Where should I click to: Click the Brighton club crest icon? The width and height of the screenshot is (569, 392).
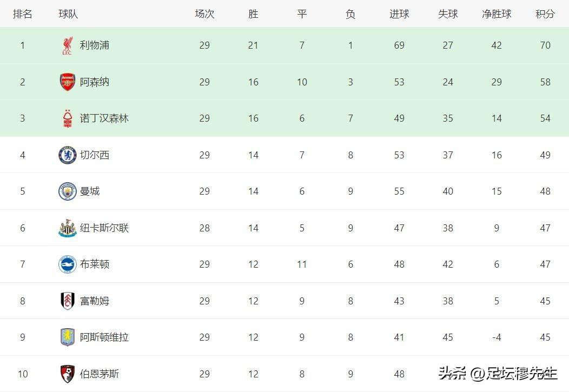67,264
